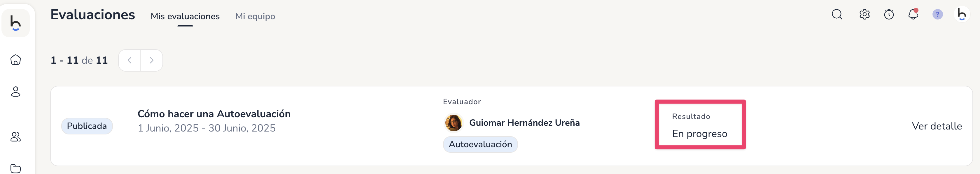980x174 pixels.
Task: Go to Home via sidebar house icon
Action: (x=15, y=60)
